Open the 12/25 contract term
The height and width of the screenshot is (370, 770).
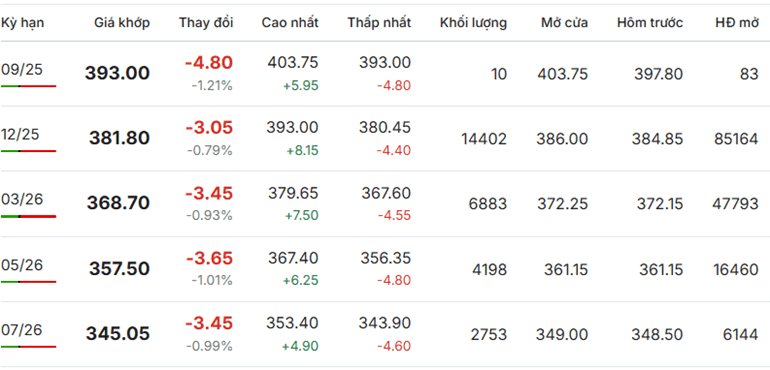(20, 134)
